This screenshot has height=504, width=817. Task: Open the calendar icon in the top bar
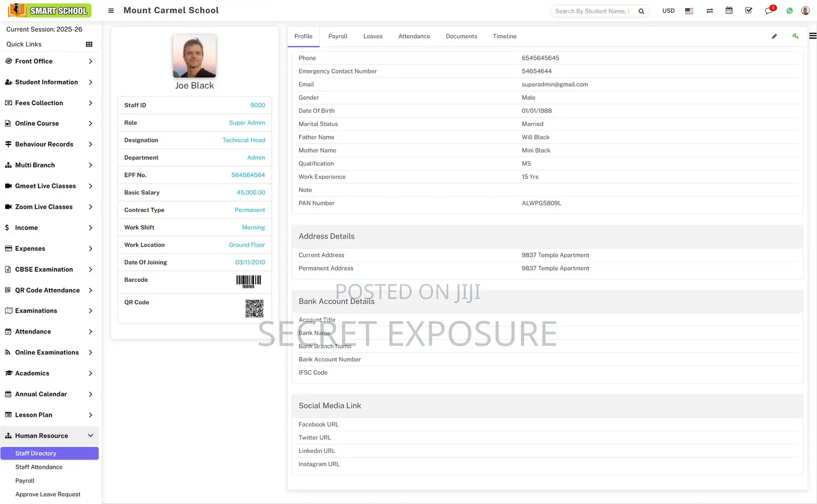pyautogui.click(x=729, y=11)
